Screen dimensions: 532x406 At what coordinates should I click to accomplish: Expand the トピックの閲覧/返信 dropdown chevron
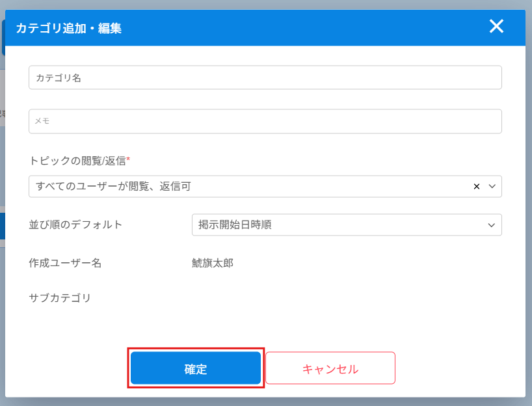coord(492,186)
